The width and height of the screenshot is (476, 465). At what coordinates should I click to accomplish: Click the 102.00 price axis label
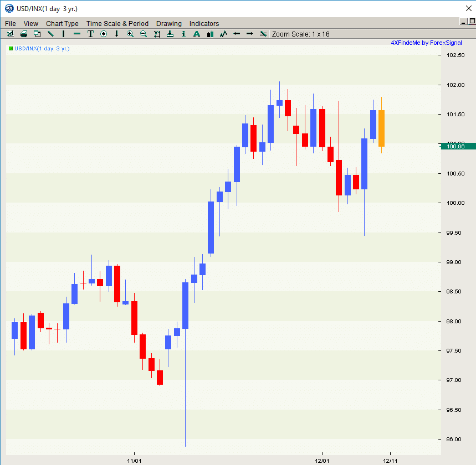tap(455, 85)
